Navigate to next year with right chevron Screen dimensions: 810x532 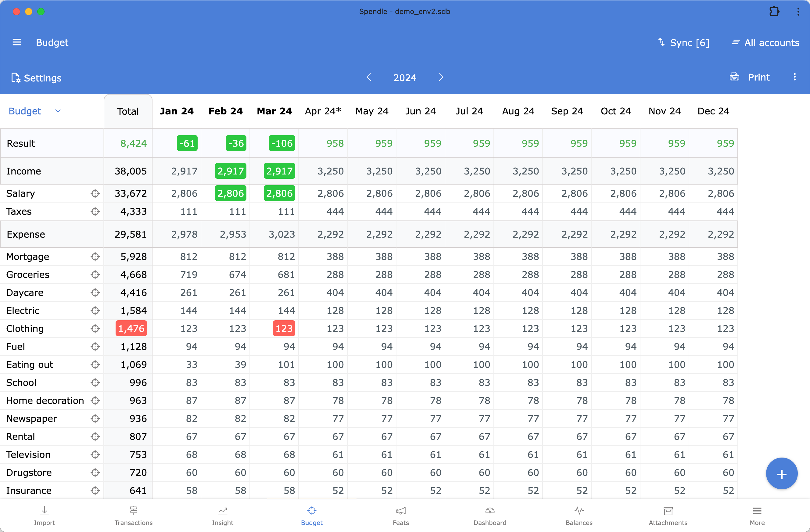coord(441,77)
